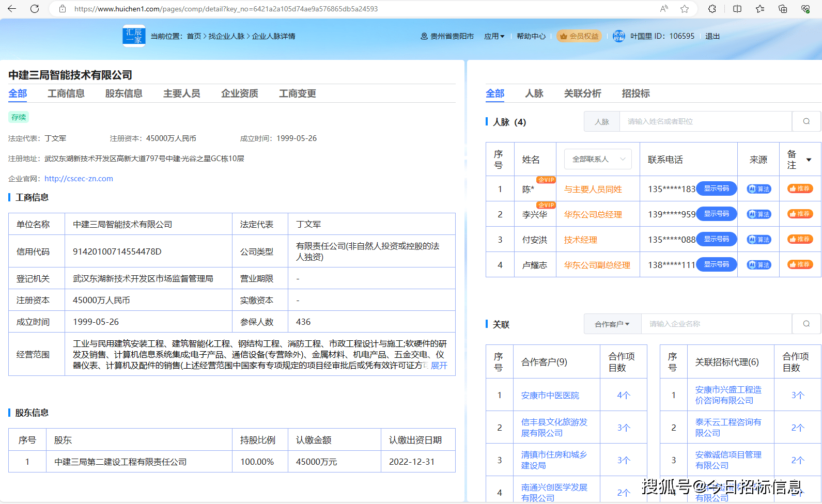
Task: Open 帮助中心 link
Action: 531,36
